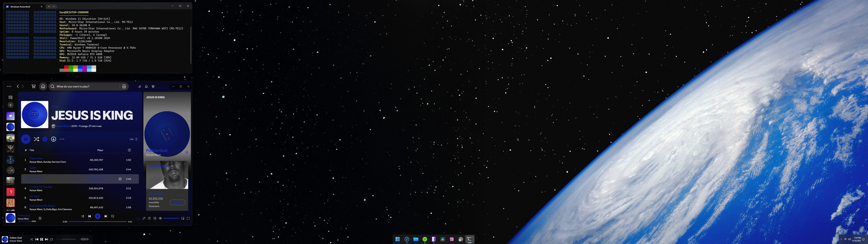Play the track Selah
868x244 pixels.
tap(33, 168)
